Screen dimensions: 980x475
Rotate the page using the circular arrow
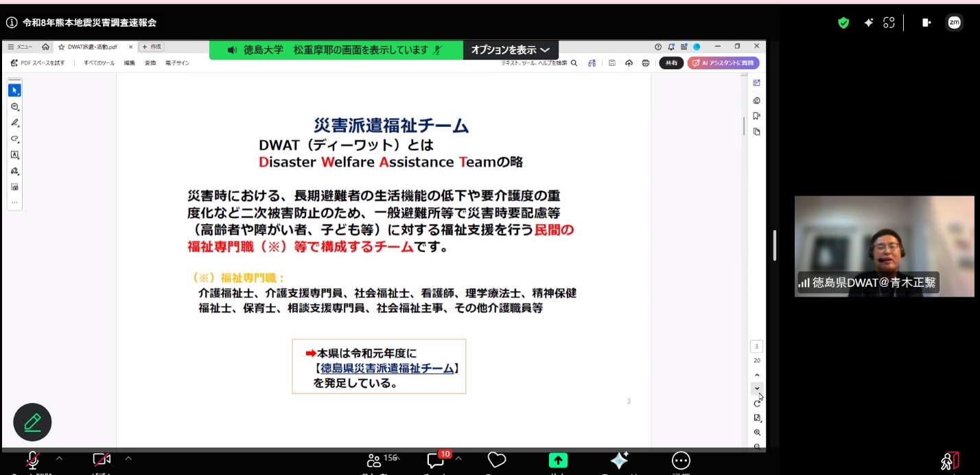point(757,403)
